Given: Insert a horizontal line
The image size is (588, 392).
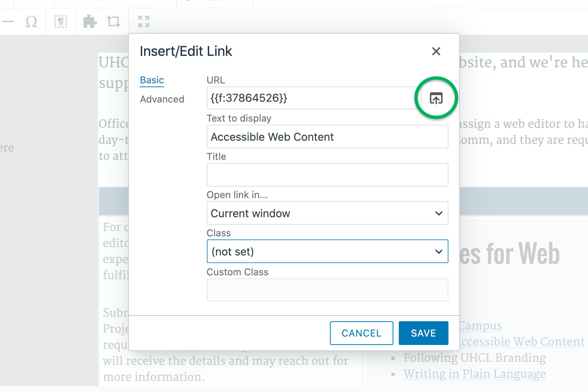Looking at the screenshot, I should 8,22.
